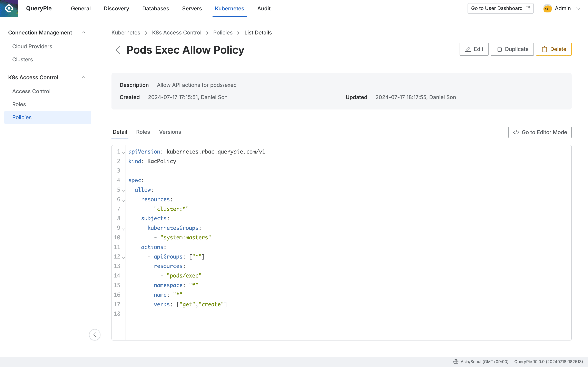This screenshot has width=588, height=367.
Task: Click the globe icon near Asia/Seoul timezone
Action: [456, 361]
